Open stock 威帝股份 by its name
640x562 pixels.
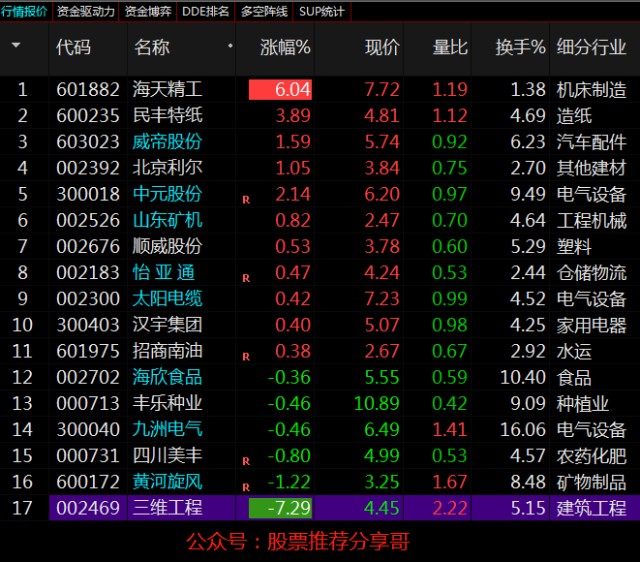(167, 141)
